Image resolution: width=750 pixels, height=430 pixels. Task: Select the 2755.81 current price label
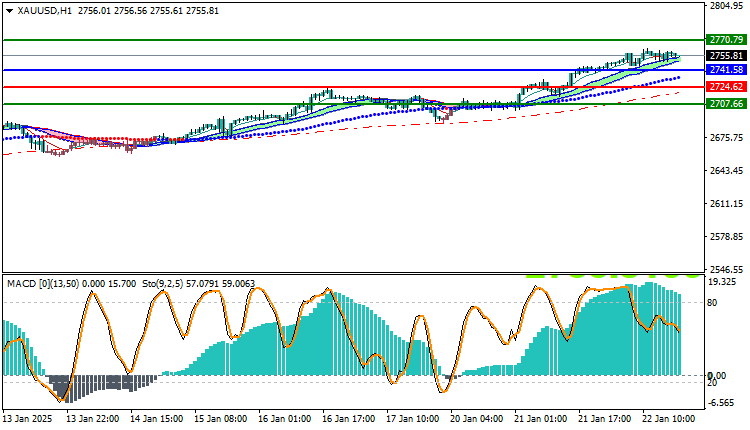pyautogui.click(x=726, y=55)
